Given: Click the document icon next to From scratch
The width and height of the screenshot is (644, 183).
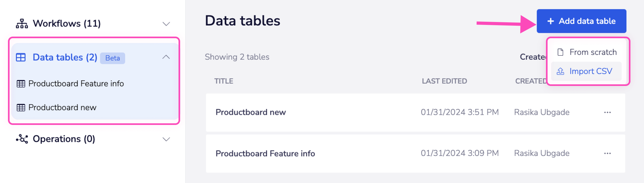Looking at the screenshot, I should click(x=560, y=52).
